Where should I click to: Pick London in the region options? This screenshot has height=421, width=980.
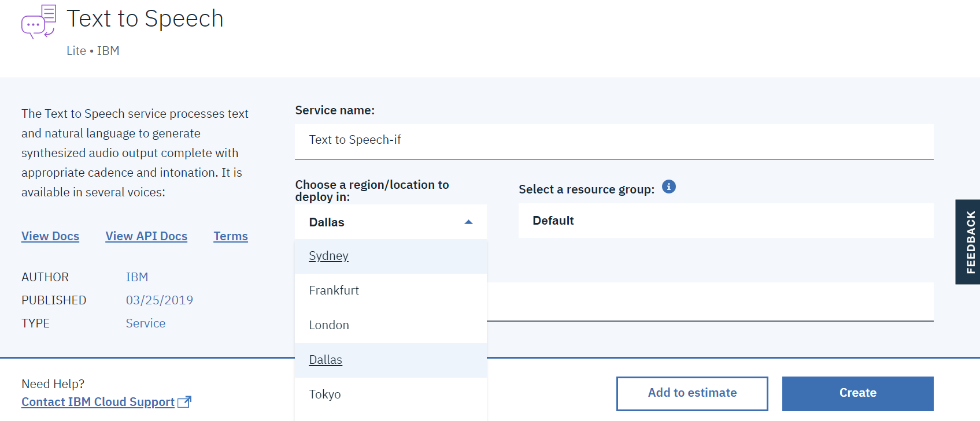coord(329,325)
